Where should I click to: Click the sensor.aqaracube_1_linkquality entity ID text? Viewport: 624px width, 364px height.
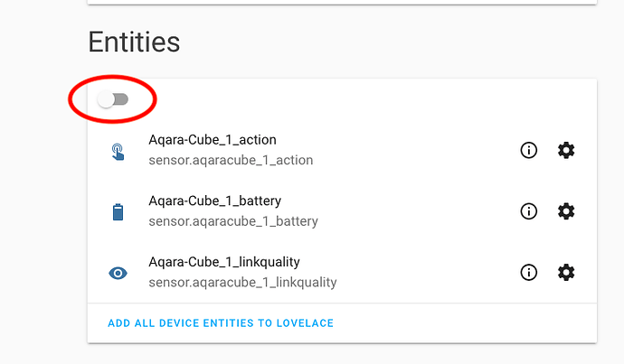point(242,283)
